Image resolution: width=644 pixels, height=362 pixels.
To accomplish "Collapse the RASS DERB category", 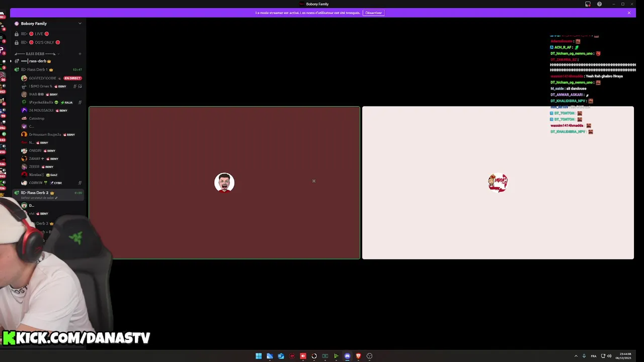I will click(x=38, y=54).
